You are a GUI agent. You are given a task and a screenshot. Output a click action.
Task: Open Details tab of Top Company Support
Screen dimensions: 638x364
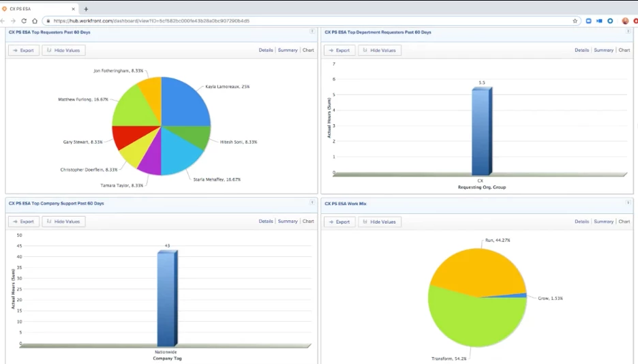click(x=266, y=222)
